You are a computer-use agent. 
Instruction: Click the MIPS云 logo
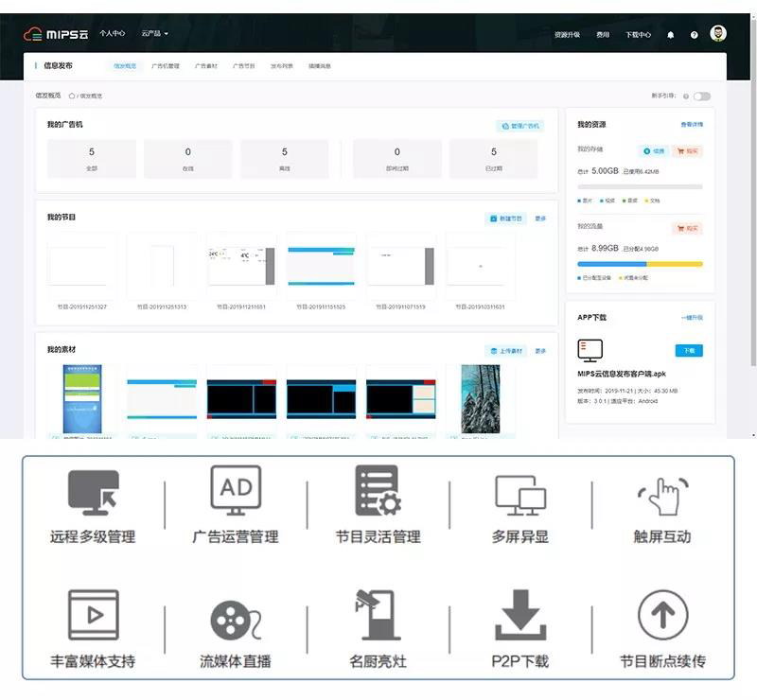pos(56,34)
